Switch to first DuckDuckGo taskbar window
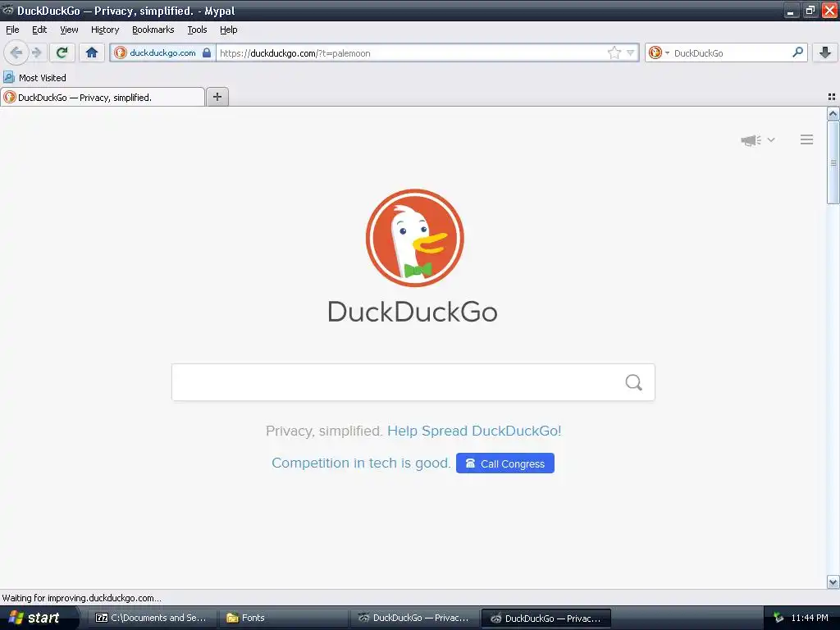Viewport: 840px width, 630px height. click(x=414, y=618)
